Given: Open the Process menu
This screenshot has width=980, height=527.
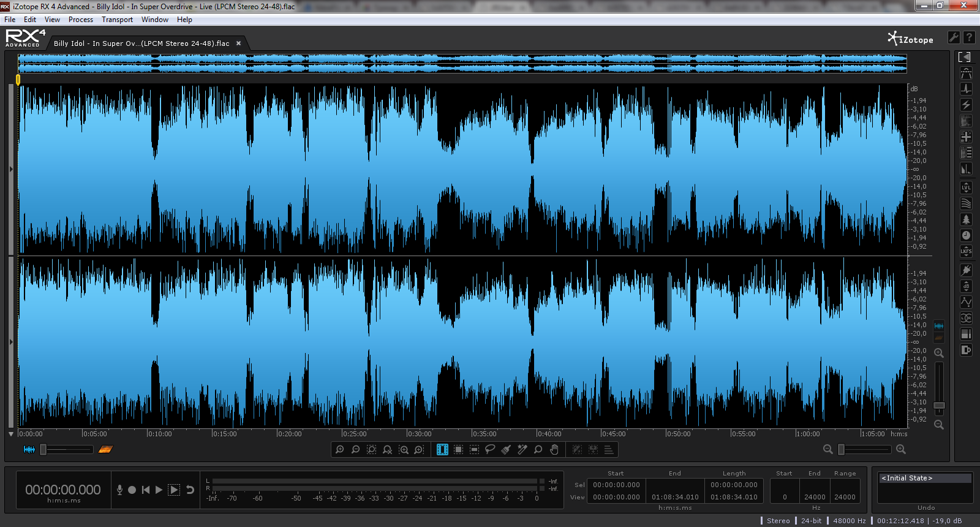Looking at the screenshot, I should point(81,20).
